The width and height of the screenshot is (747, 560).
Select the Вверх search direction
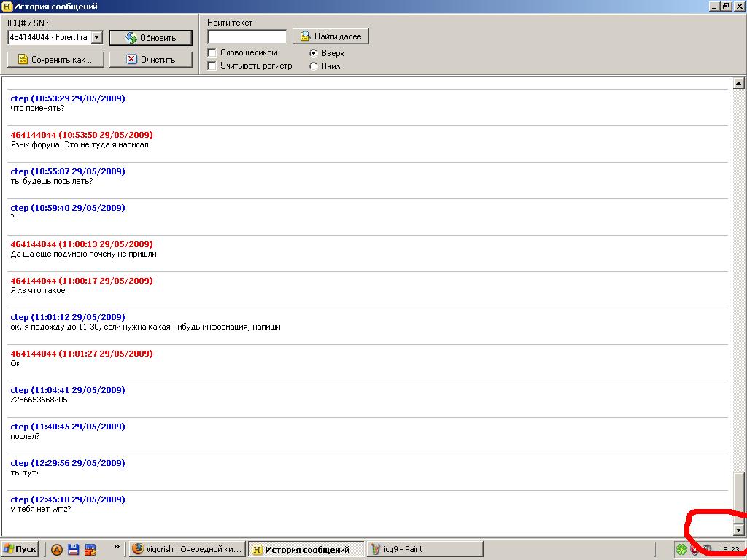(x=314, y=53)
